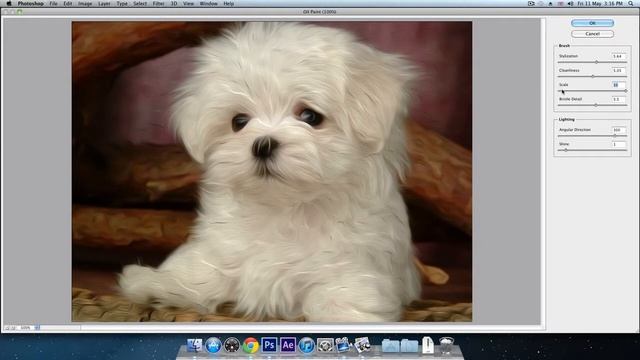Click the Cleanliness value field

coord(618,71)
